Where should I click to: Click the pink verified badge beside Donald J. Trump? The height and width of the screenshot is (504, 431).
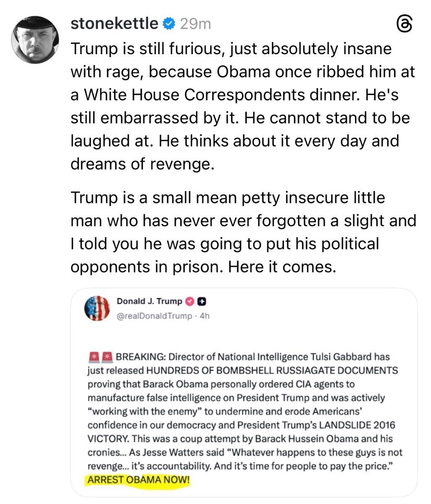coord(190,302)
